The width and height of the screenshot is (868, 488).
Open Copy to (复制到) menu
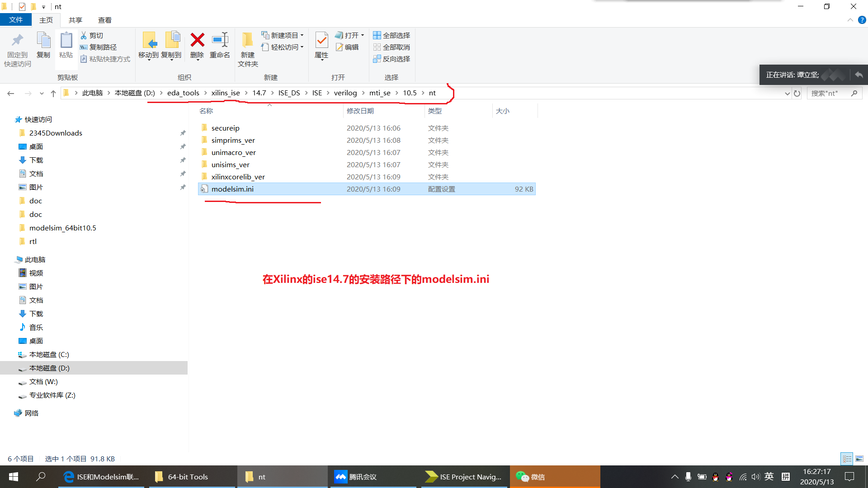point(171,46)
